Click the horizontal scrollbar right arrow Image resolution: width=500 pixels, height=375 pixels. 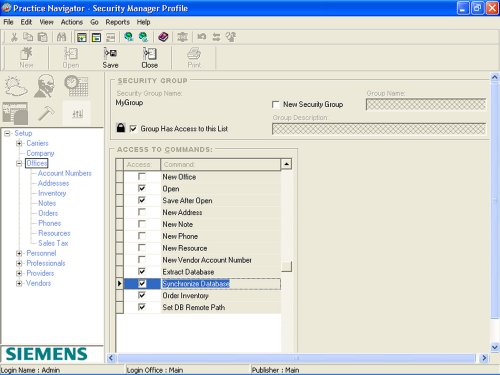pos(484,358)
